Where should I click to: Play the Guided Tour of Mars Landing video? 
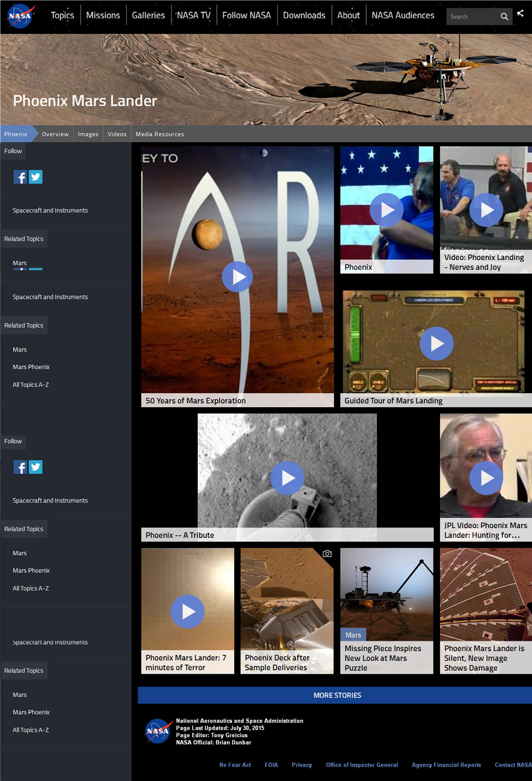click(437, 344)
